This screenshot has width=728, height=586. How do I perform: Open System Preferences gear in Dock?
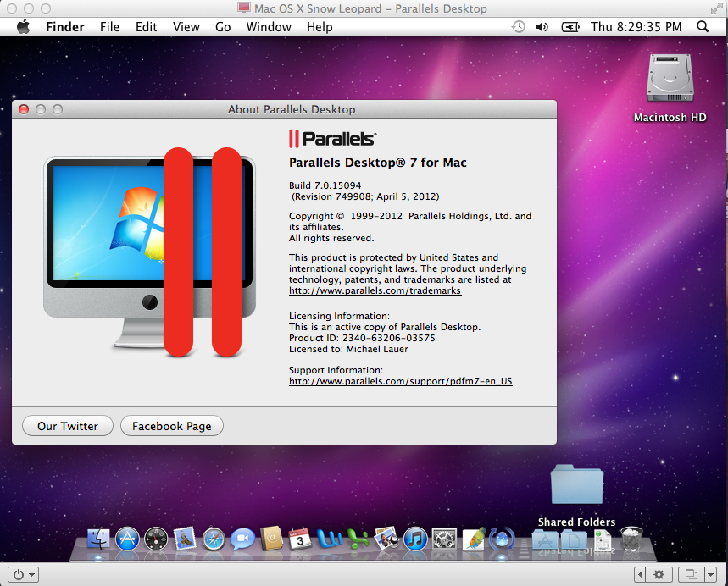[444, 539]
